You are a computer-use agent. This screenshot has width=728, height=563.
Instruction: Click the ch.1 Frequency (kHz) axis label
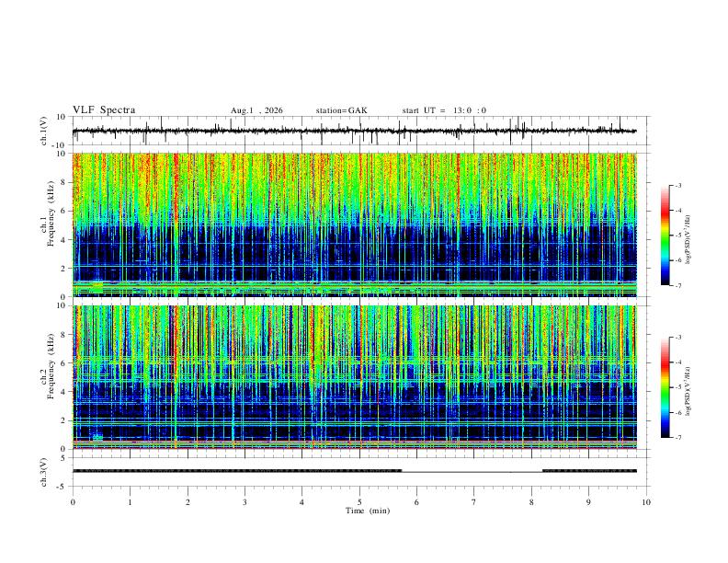(x=51, y=214)
